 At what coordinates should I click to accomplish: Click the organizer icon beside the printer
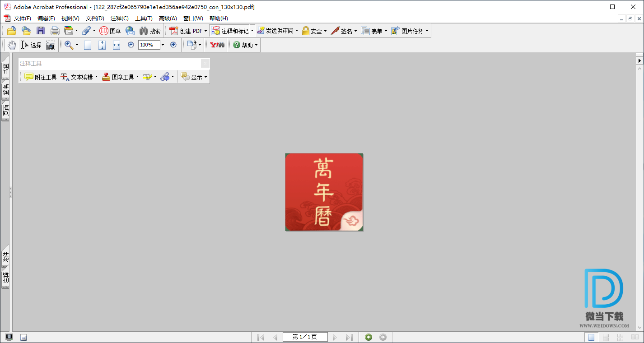coord(69,31)
